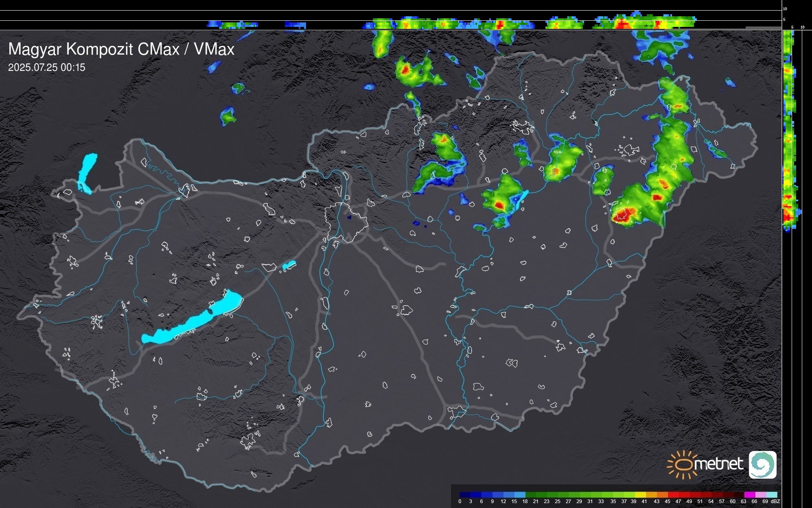The image size is (812, 508).
Task: Click the teal swirl radar icon
Action: pos(762,464)
